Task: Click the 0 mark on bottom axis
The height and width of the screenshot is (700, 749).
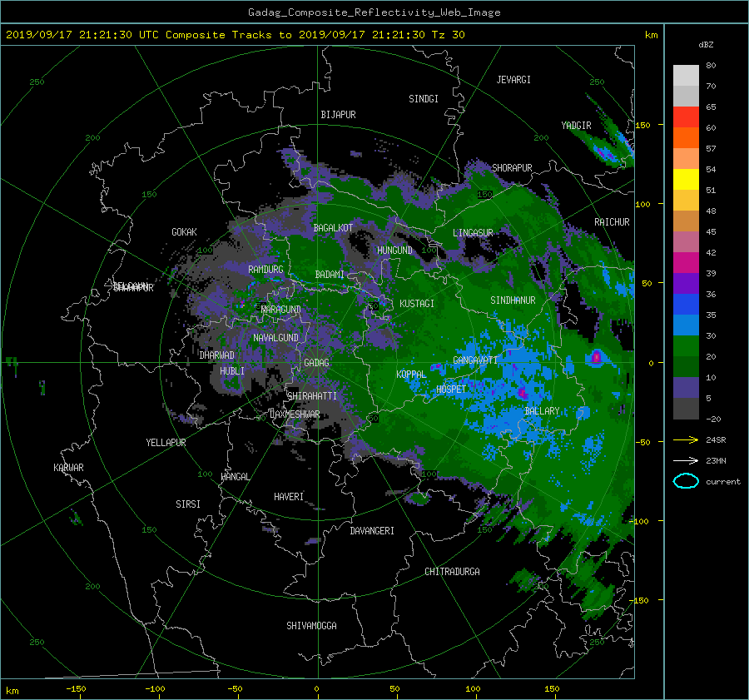Action: [316, 689]
